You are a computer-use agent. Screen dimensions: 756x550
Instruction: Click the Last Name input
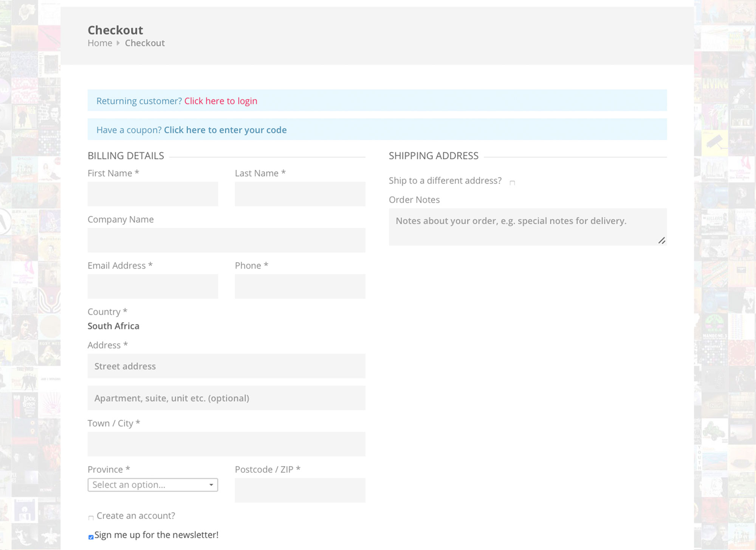point(300,194)
